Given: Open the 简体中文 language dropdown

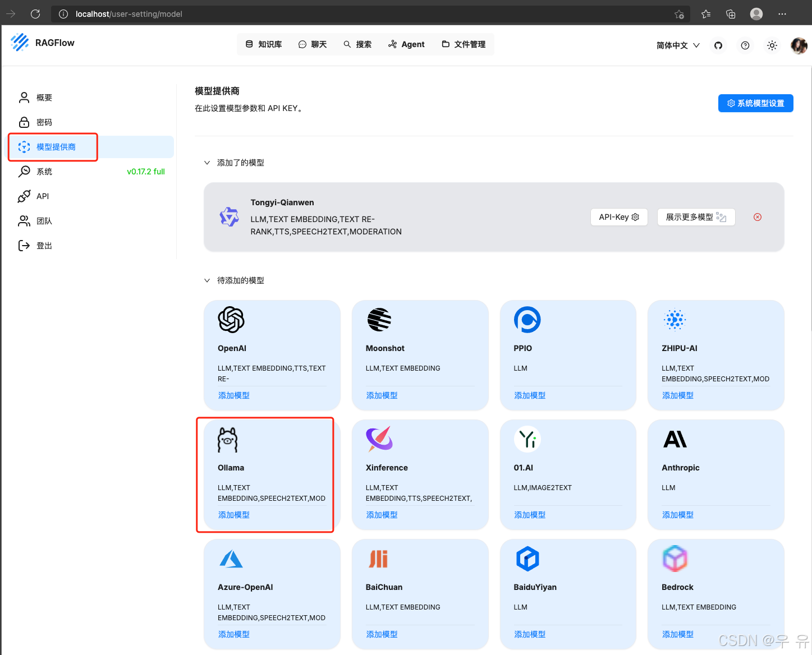Looking at the screenshot, I should tap(678, 45).
